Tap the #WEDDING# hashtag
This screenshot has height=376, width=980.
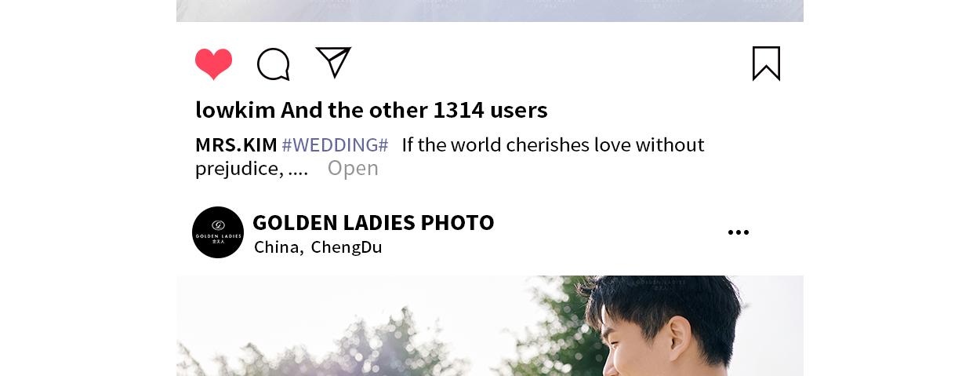coord(335,145)
